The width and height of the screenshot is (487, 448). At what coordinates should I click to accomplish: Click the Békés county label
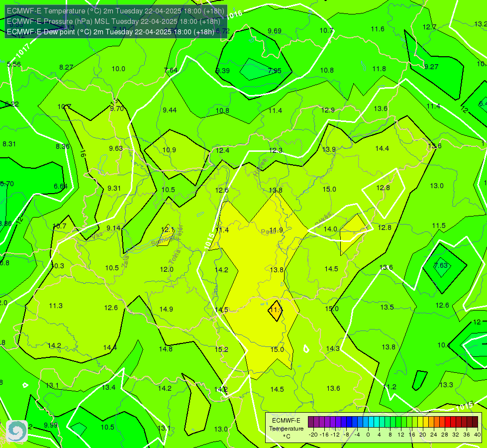coord(323,220)
